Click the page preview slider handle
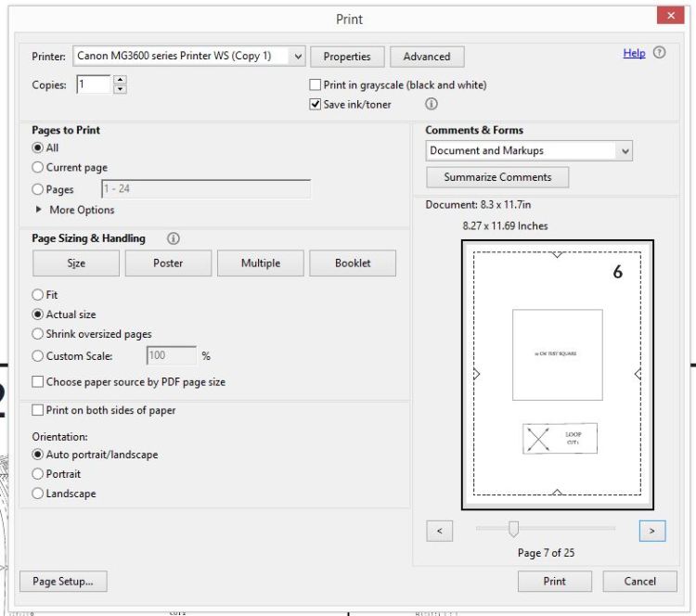This screenshot has width=696, height=616. 513,529
